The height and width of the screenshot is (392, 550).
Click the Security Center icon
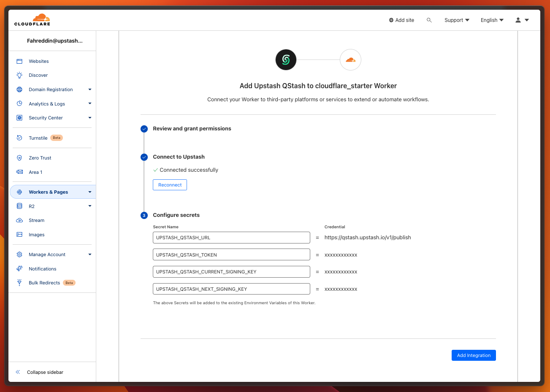pyautogui.click(x=19, y=118)
